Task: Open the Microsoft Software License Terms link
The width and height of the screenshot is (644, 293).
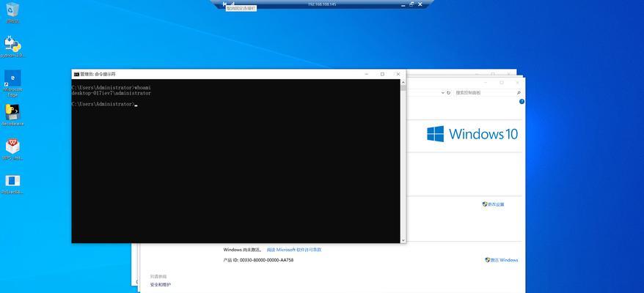Action: coord(294,250)
